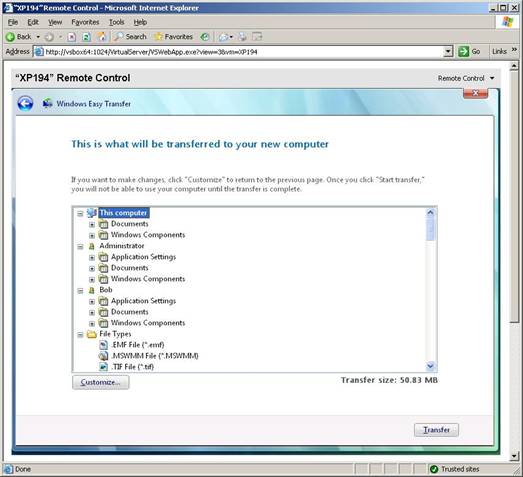Click the Mail toolbar icon
This screenshot has height=477, width=523.
223,37
